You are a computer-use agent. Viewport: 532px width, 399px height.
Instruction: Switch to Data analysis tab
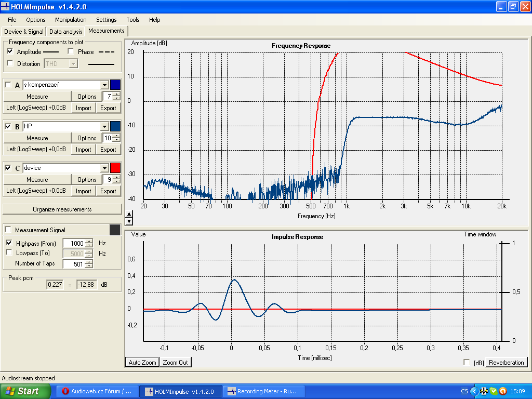66,32
